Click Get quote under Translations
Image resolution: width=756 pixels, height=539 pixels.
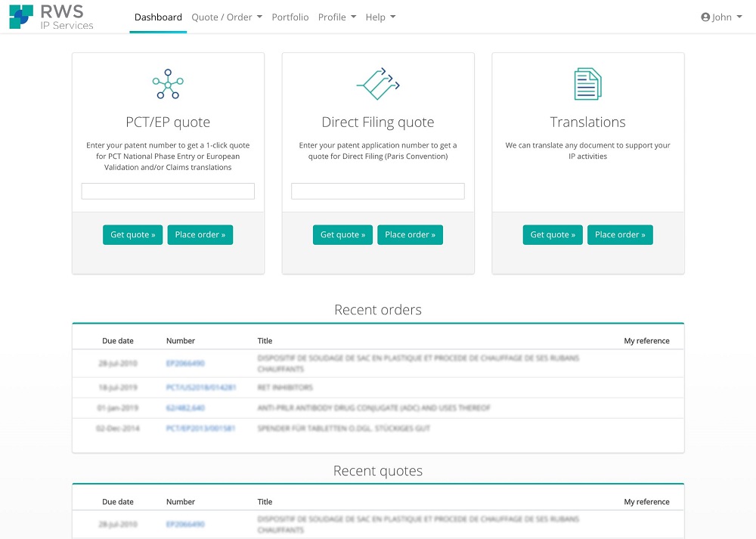pyautogui.click(x=553, y=235)
